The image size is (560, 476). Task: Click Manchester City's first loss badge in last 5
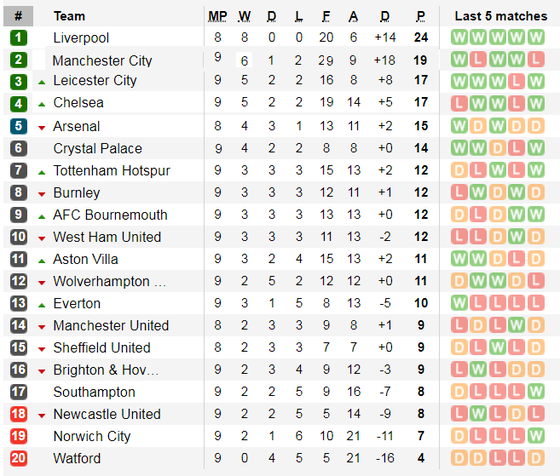point(478,60)
